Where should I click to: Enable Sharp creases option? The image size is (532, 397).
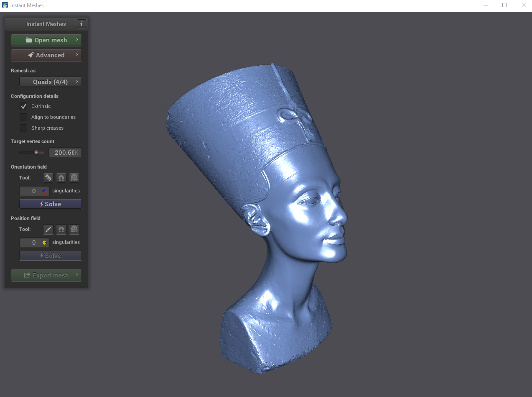pos(23,128)
